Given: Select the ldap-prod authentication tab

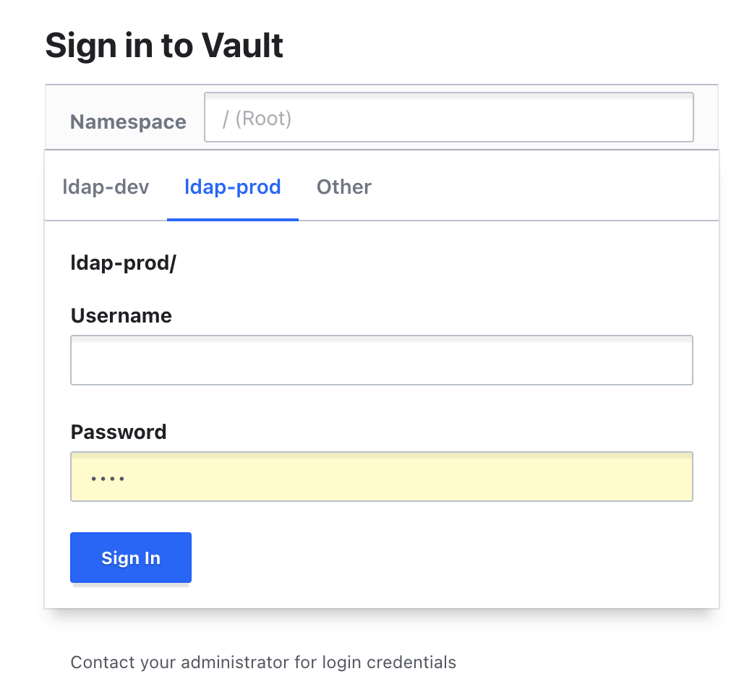Looking at the screenshot, I should (x=233, y=187).
